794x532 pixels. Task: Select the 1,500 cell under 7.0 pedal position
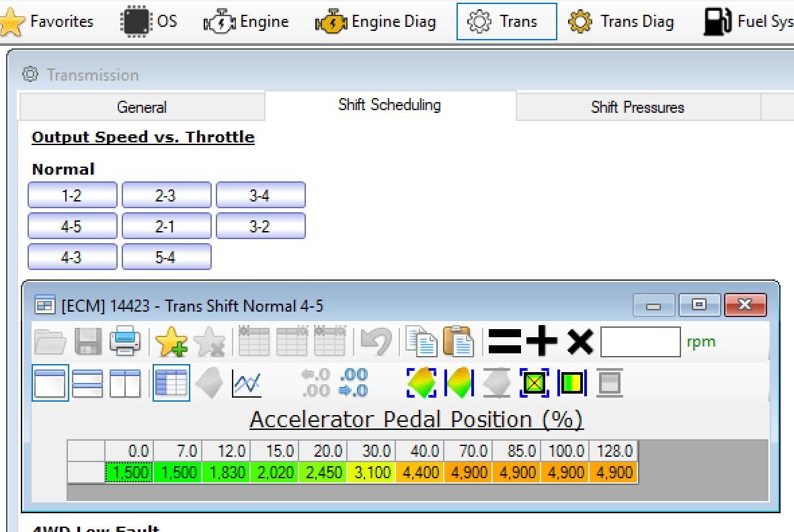pos(177,472)
